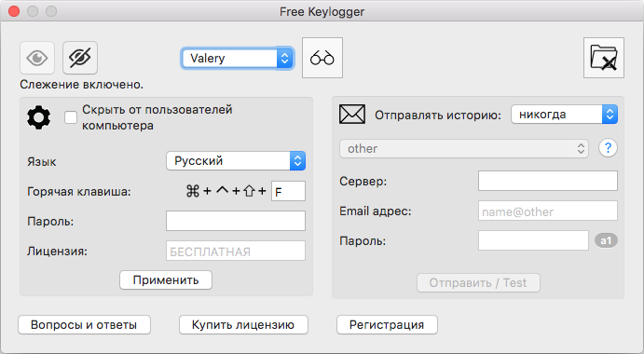Click the 'Горячая клавиша:' label
The height and width of the screenshot is (354, 644).
[x=79, y=192]
